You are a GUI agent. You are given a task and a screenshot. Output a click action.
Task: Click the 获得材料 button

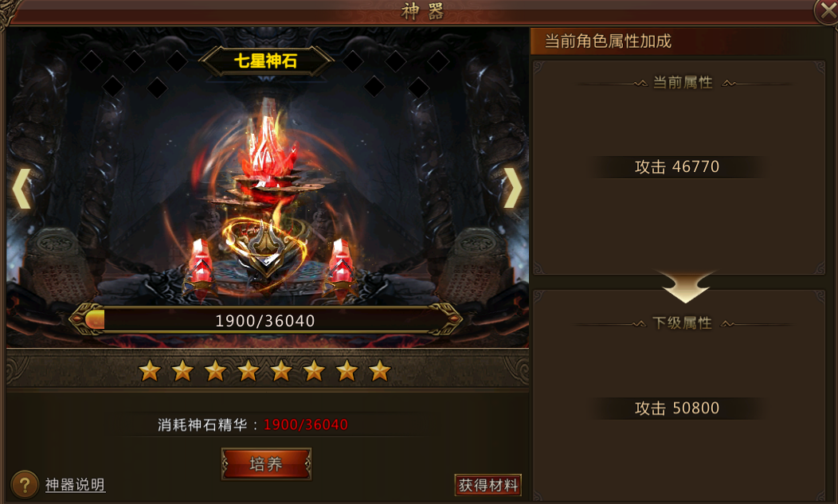tap(488, 485)
